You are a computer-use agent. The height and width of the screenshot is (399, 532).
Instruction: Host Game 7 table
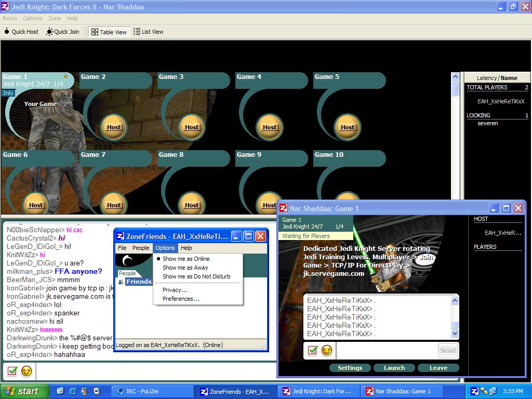coord(114,205)
